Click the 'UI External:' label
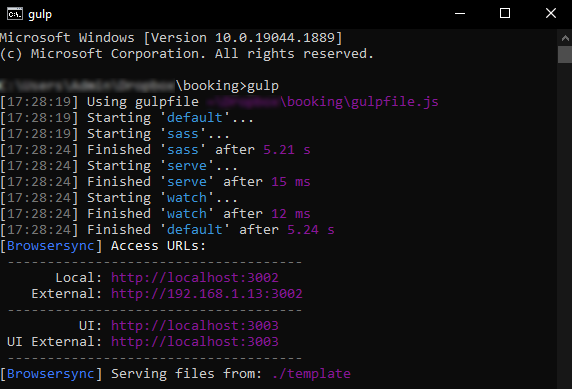The width and height of the screenshot is (572, 389). point(54,342)
